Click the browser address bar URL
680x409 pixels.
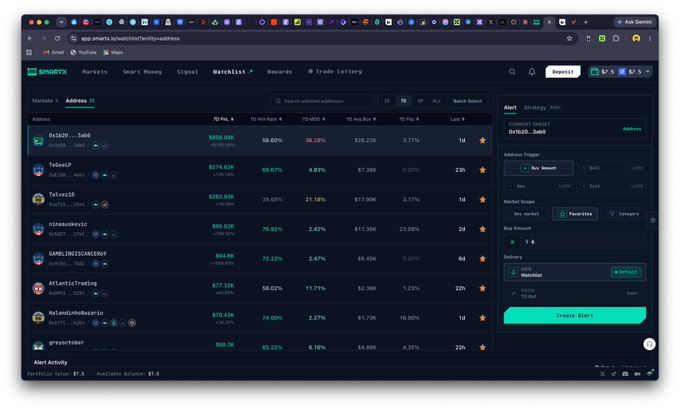tap(130, 39)
